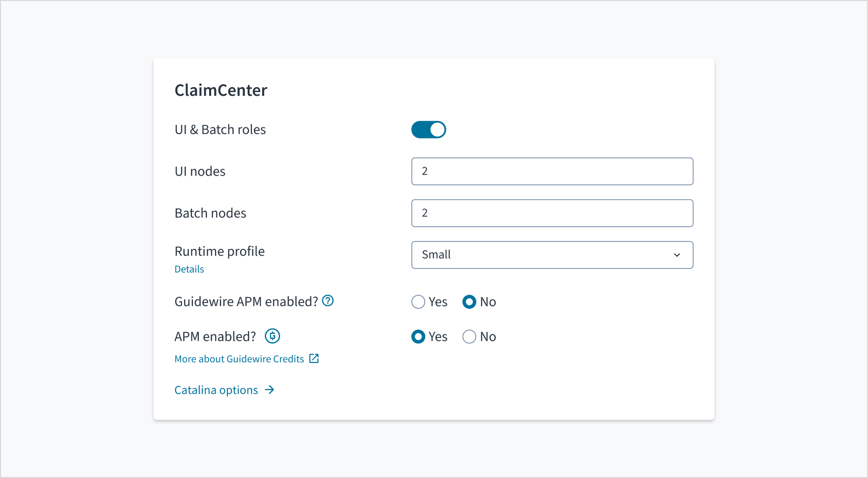Select No for Guidewire APM enabled
The height and width of the screenshot is (478, 868).
tap(469, 302)
